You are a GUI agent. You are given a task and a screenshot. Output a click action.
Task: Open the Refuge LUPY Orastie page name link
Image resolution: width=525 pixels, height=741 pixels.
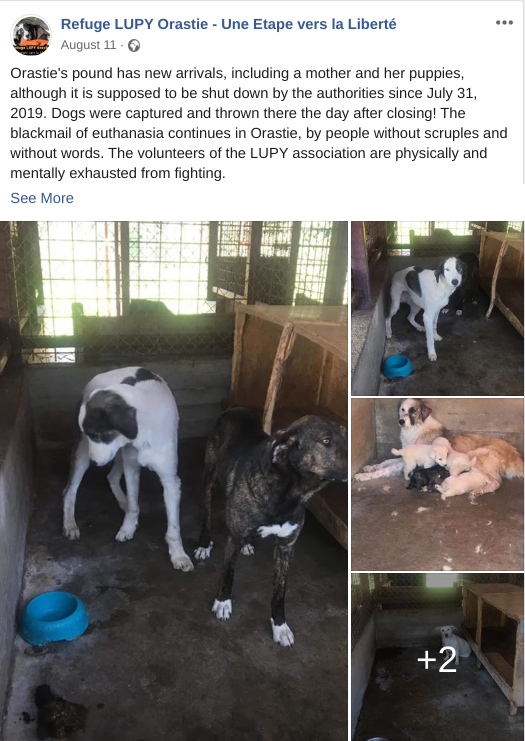tap(229, 24)
